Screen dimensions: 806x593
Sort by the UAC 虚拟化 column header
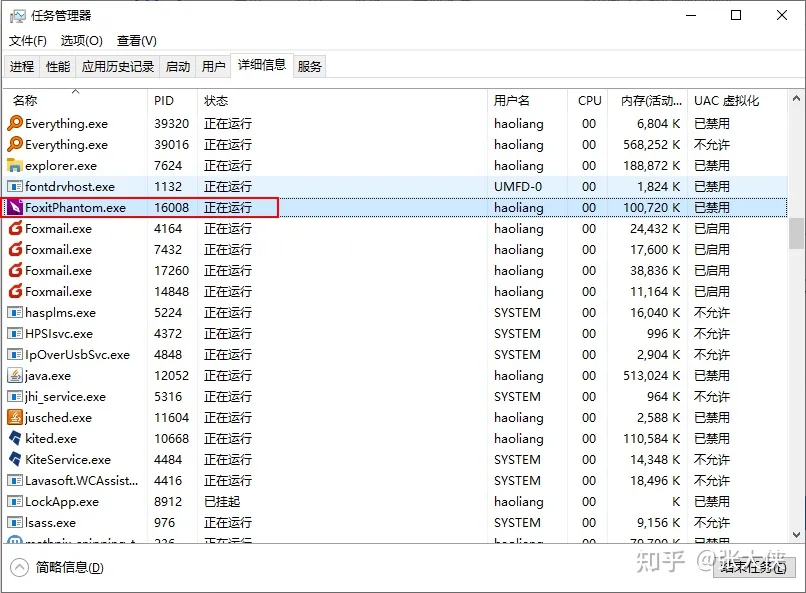(x=737, y=100)
